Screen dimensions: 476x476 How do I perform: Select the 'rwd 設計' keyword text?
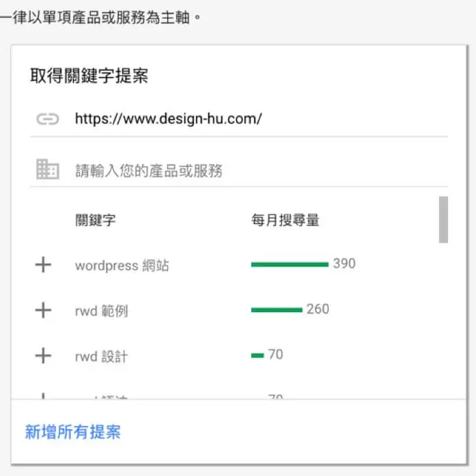[102, 356]
